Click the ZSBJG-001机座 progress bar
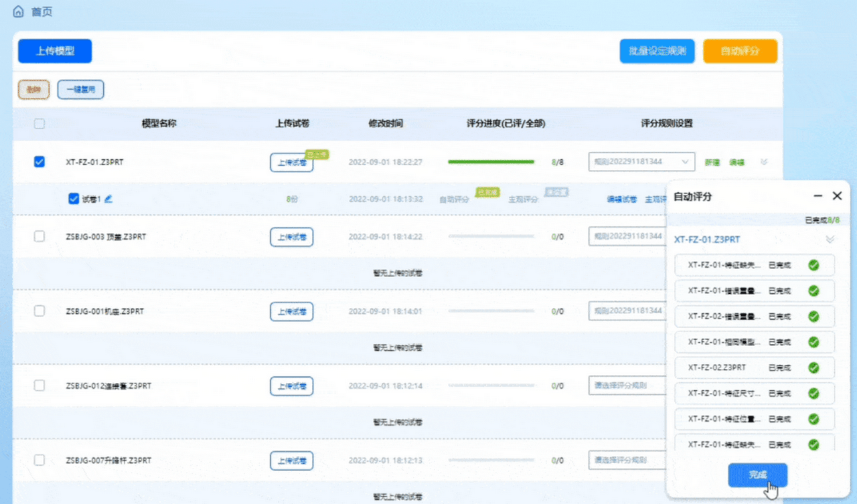The height and width of the screenshot is (504, 857). coord(491,311)
